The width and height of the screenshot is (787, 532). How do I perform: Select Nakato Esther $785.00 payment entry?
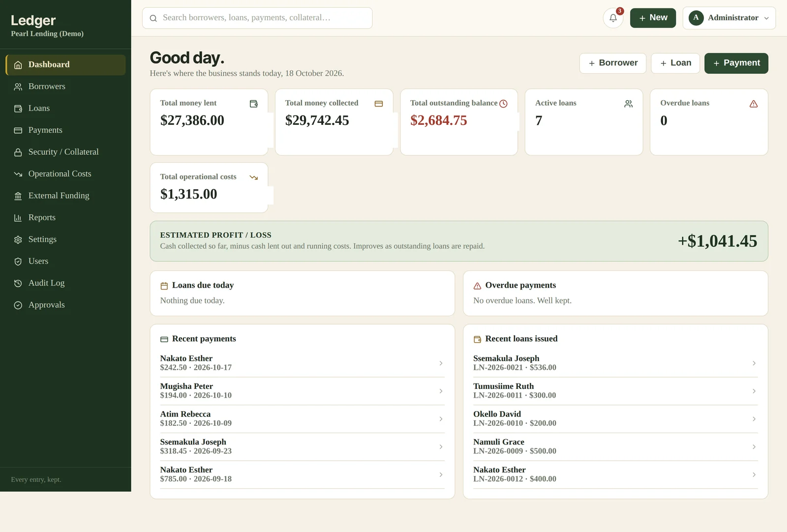click(302, 474)
